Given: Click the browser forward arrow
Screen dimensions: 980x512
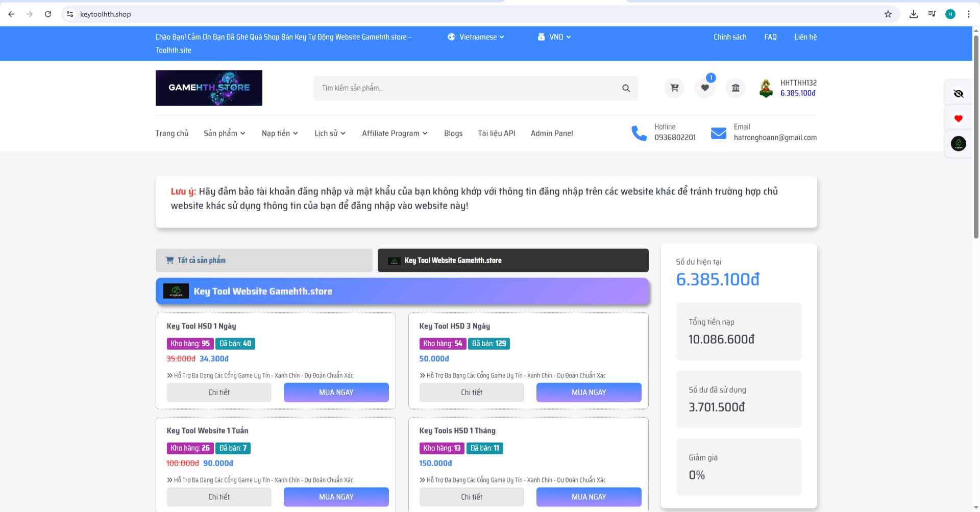Looking at the screenshot, I should click(x=30, y=14).
